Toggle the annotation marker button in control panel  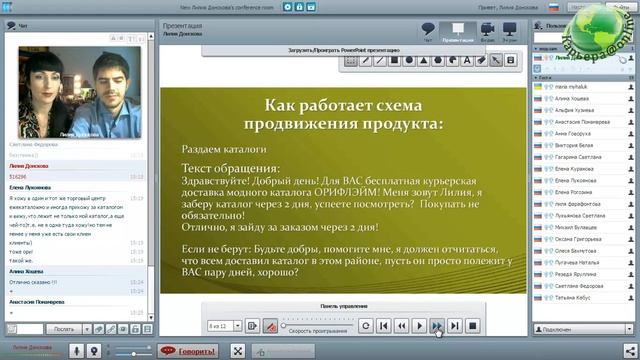click(x=270, y=326)
